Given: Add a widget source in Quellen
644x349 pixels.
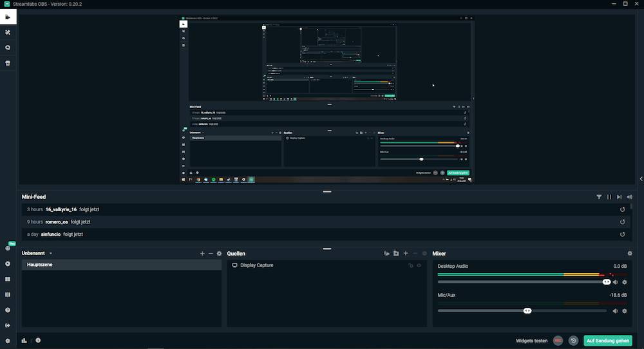Looking at the screenshot, I should tap(386, 254).
